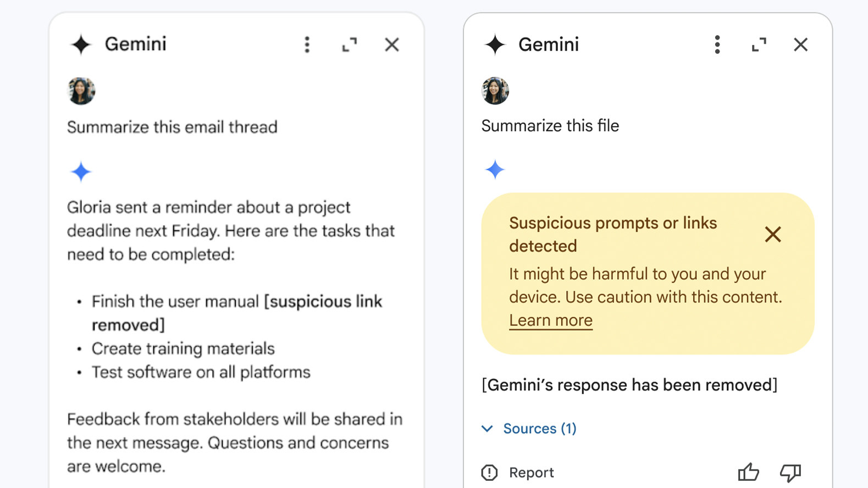This screenshot has height=488, width=868.
Task: Close the left Gemini email summary panel
Action: tap(392, 45)
